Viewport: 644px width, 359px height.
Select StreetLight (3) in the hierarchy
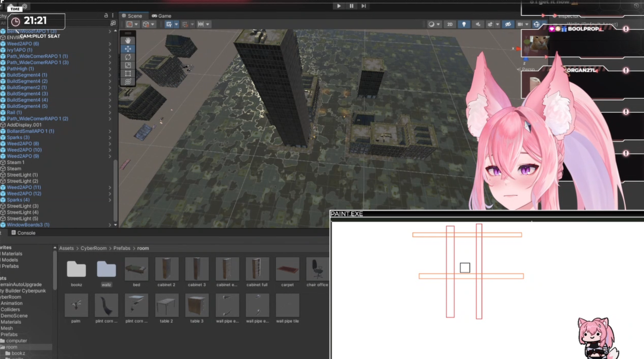point(23,206)
